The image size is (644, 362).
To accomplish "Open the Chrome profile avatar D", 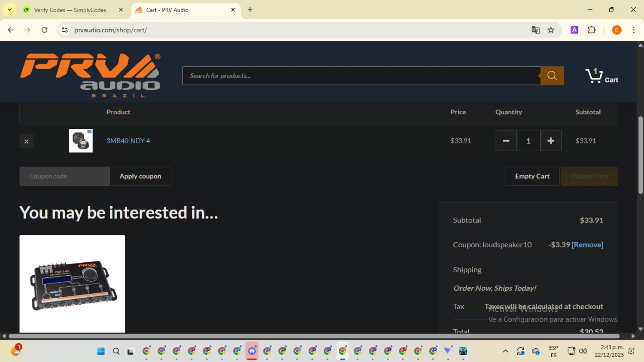I will pyautogui.click(x=617, y=30).
